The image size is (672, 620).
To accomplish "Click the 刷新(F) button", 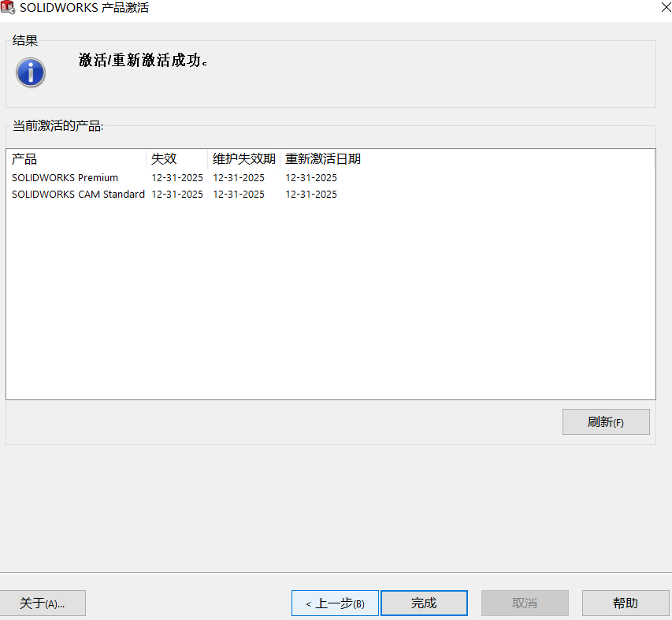I will [605, 421].
